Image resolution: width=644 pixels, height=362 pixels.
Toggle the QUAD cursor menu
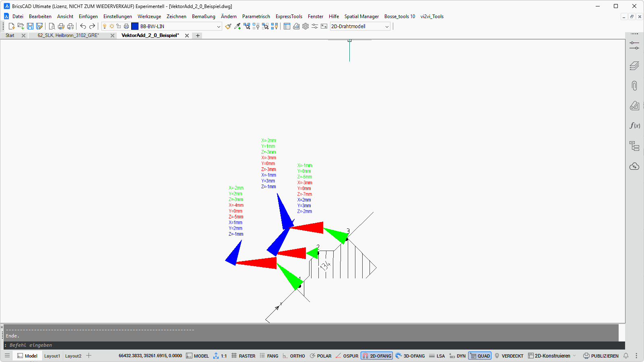click(480, 356)
